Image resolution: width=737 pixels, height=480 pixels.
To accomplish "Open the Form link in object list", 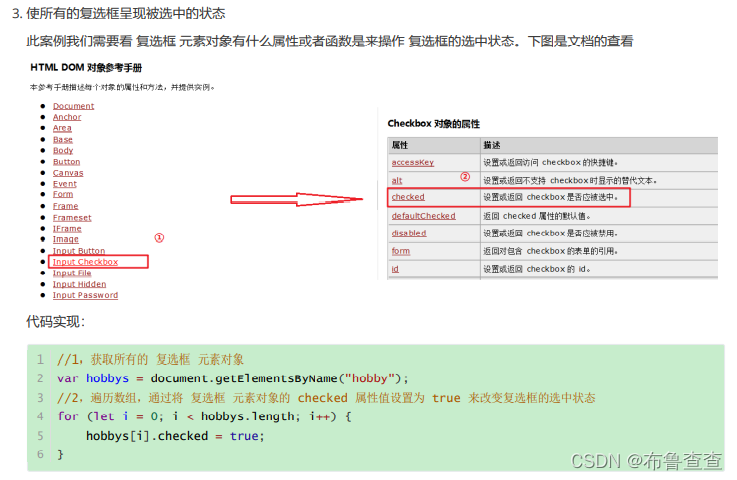I will point(63,194).
